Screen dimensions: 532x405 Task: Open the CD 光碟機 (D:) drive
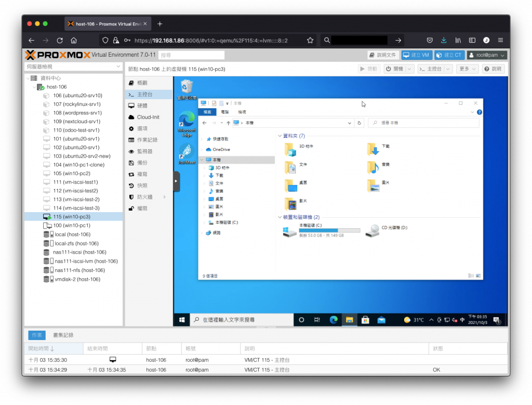tap(387, 231)
